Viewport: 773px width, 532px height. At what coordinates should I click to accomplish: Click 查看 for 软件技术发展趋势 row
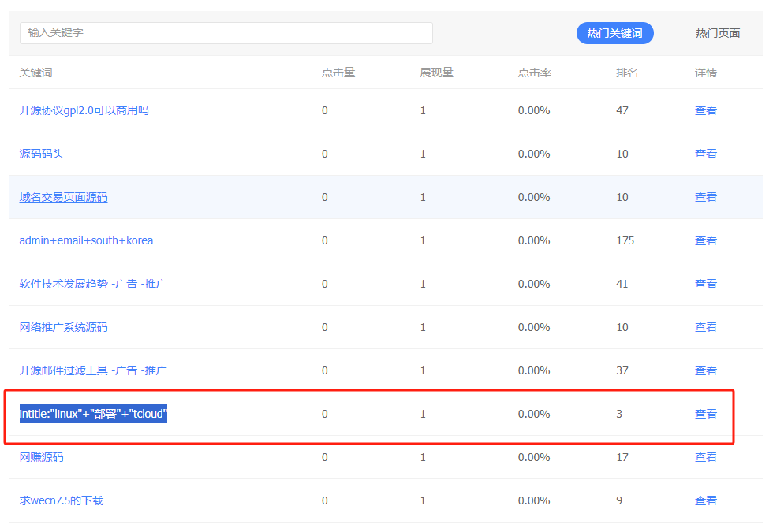tap(705, 284)
